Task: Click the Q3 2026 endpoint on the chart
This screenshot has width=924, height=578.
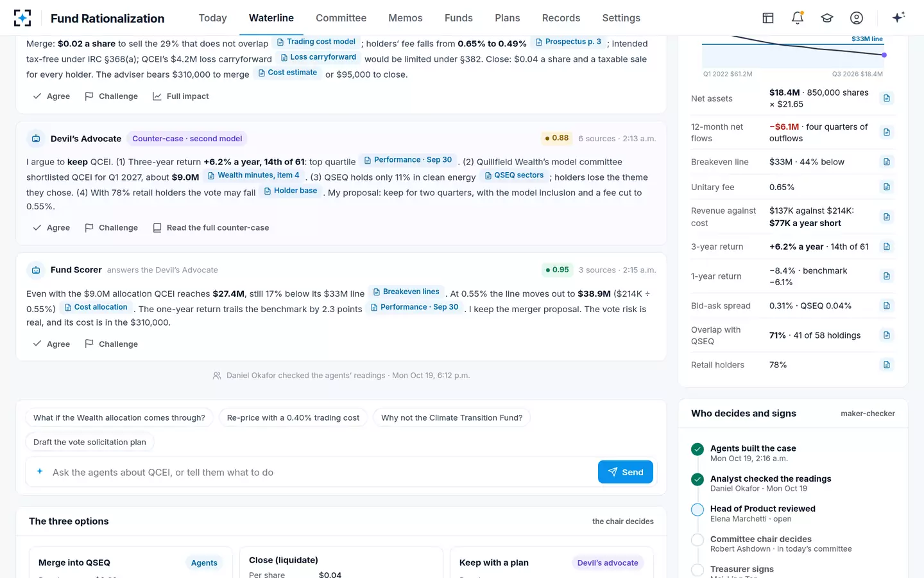Action: coord(884,55)
